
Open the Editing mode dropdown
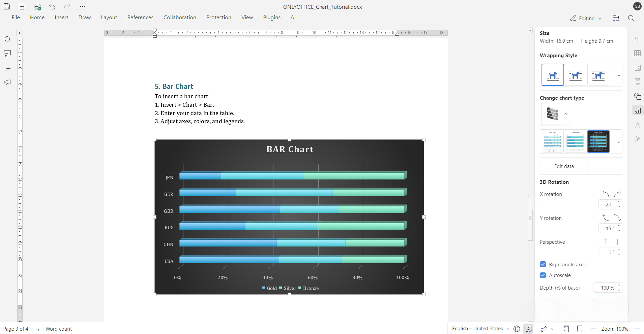tap(586, 18)
